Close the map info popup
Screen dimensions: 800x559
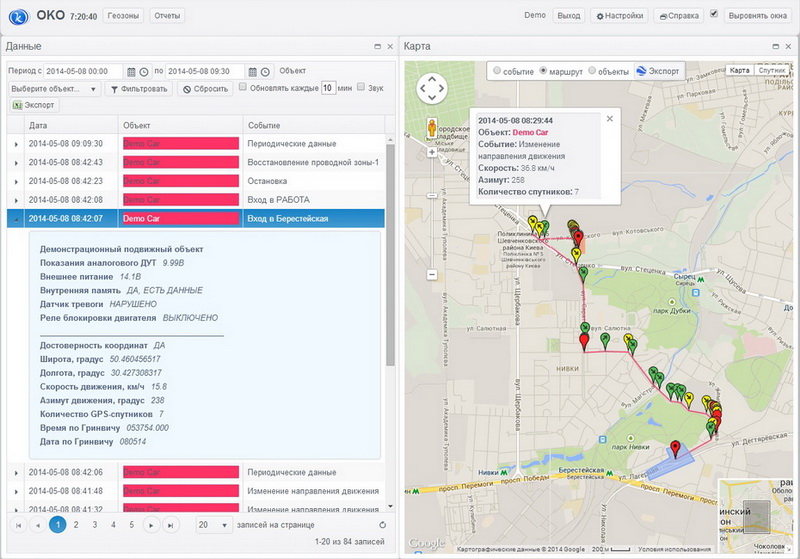point(610,118)
